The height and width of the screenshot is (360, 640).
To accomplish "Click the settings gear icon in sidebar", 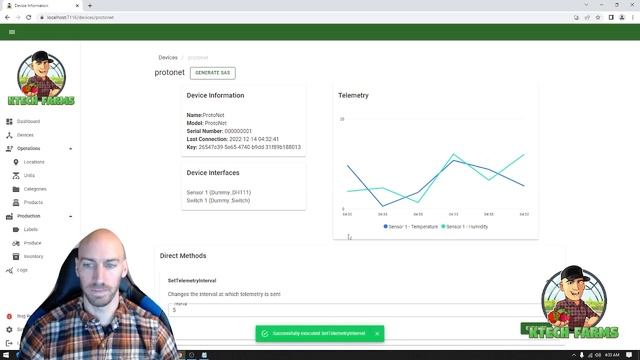I will [x=9, y=329].
